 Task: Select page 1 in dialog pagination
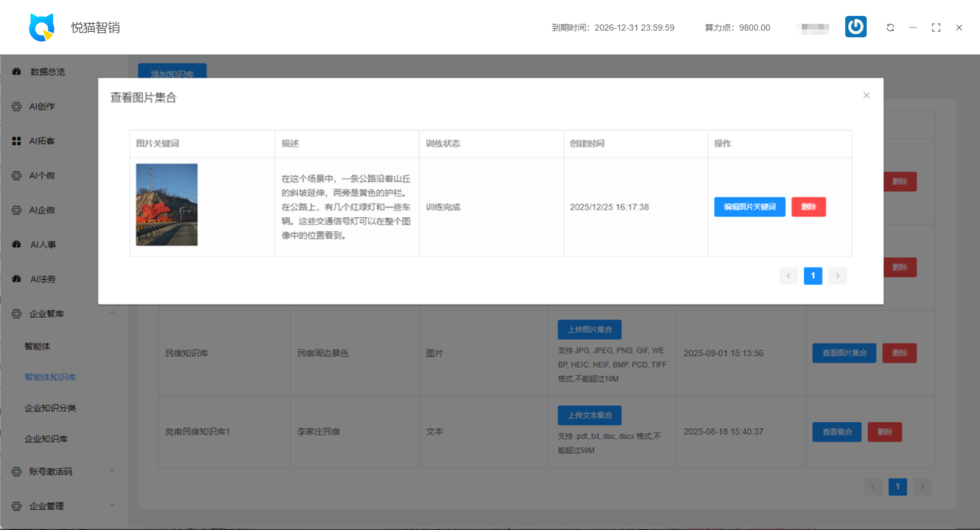[x=813, y=276]
